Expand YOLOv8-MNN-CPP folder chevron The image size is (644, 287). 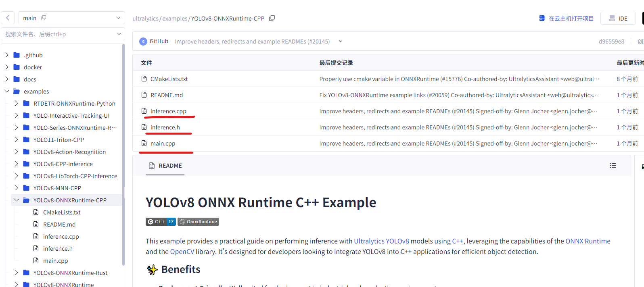(x=17, y=188)
